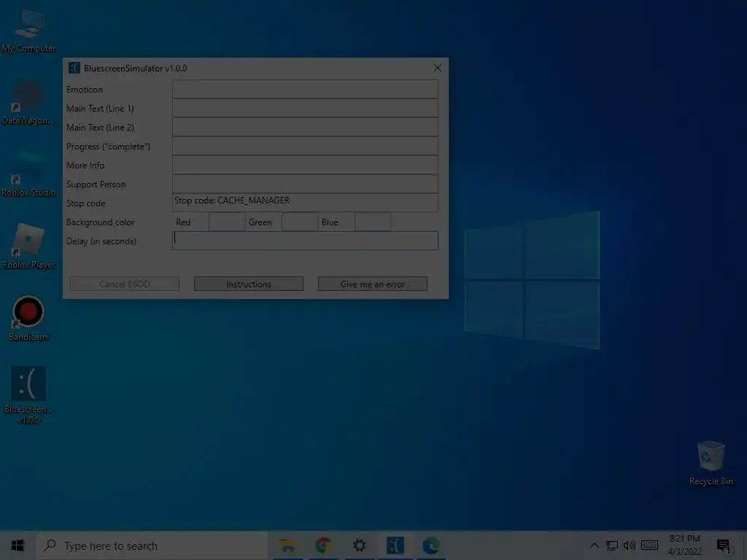Click the Blue color value field

(x=373, y=222)
